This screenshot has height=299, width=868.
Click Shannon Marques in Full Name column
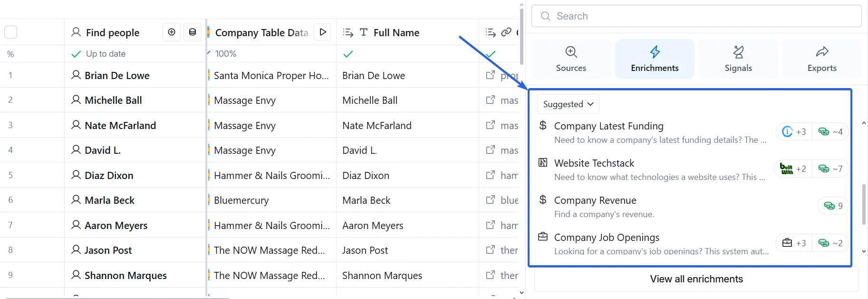pyautogui.click(x=382, y=275)
